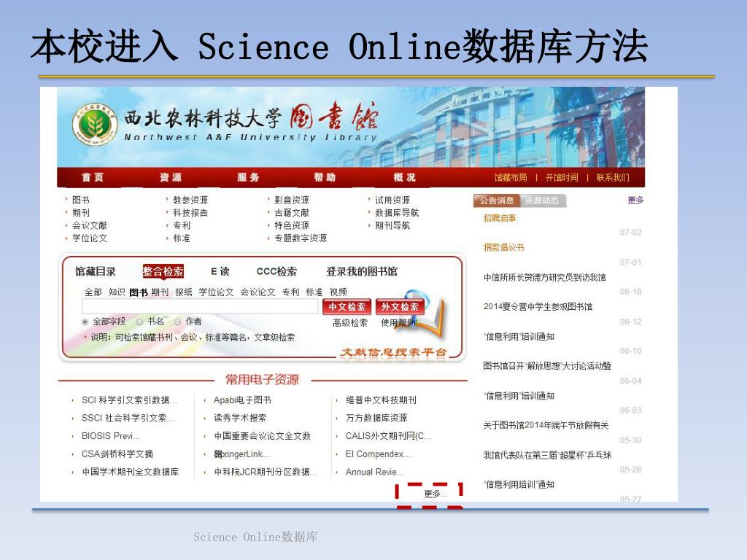Click 更多 beside the announcement tabs
This screenshot has height=560, width=747.
click(x=635, y=200)
